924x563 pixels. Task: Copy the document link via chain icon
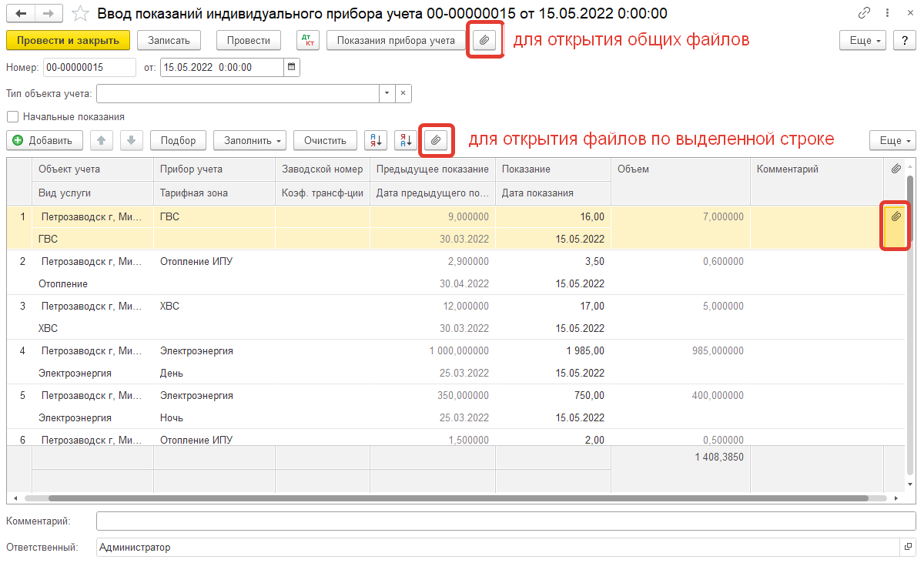coord(864,14)
